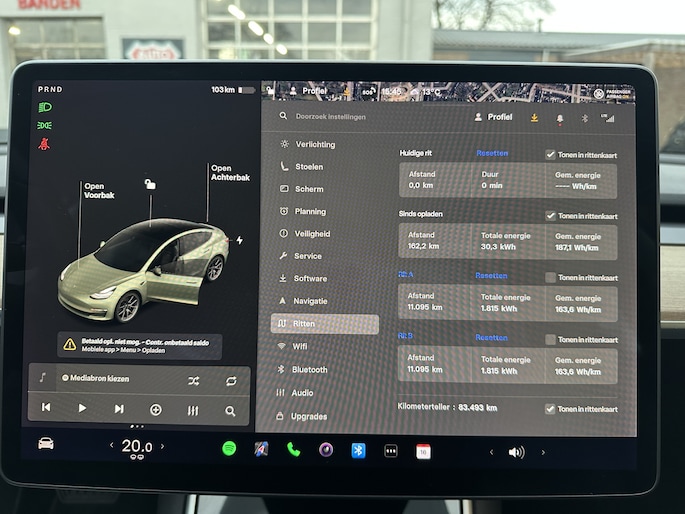Open the calendar app in the dock
This screenshot has height=514, width=685.
tap(423, 450)
